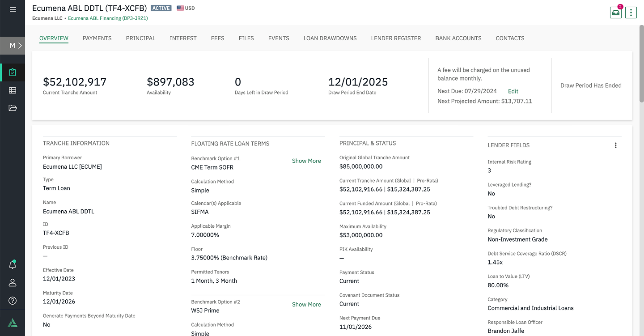Screen dimensions: 644x336
Task: Open the top-right three-dot options menu
Action: (x=631, y=12)
